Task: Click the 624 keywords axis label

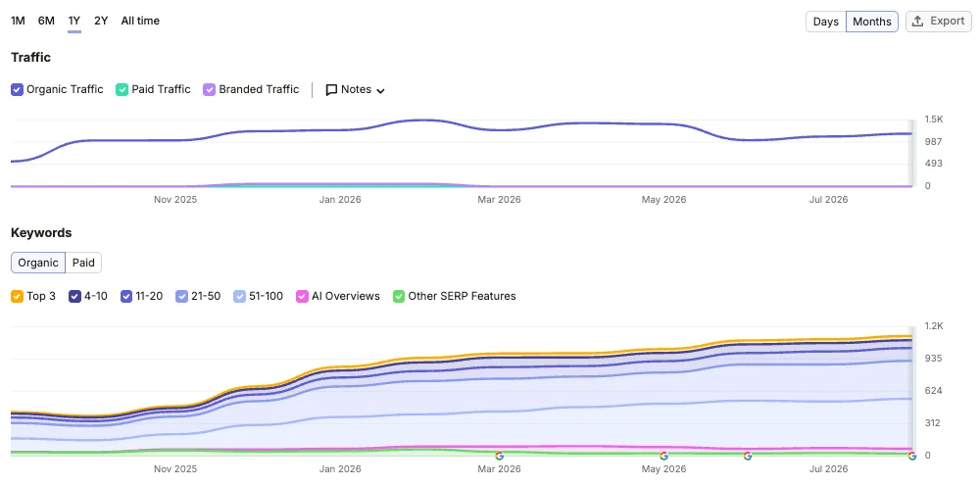Action: tap(934, 391)
